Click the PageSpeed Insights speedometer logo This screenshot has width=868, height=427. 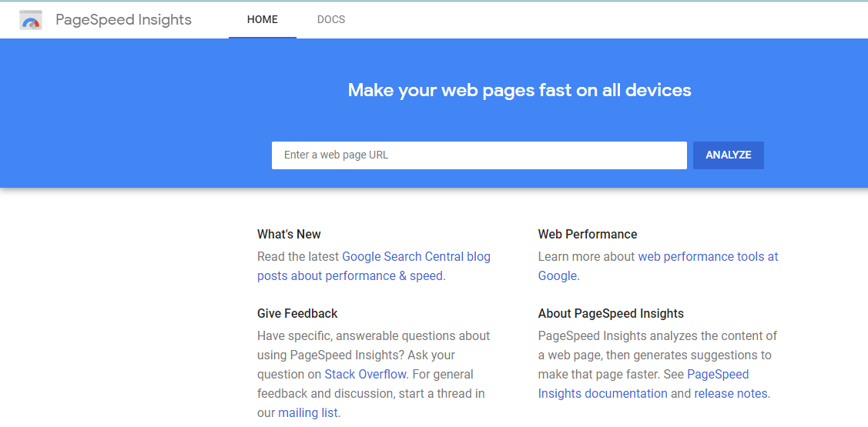31,20
